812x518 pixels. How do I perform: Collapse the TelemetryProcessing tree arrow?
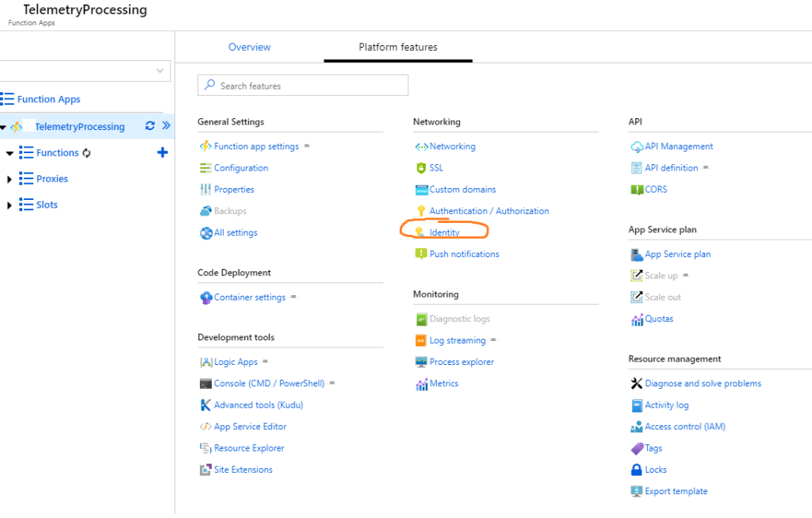click(x=3, y=127)
